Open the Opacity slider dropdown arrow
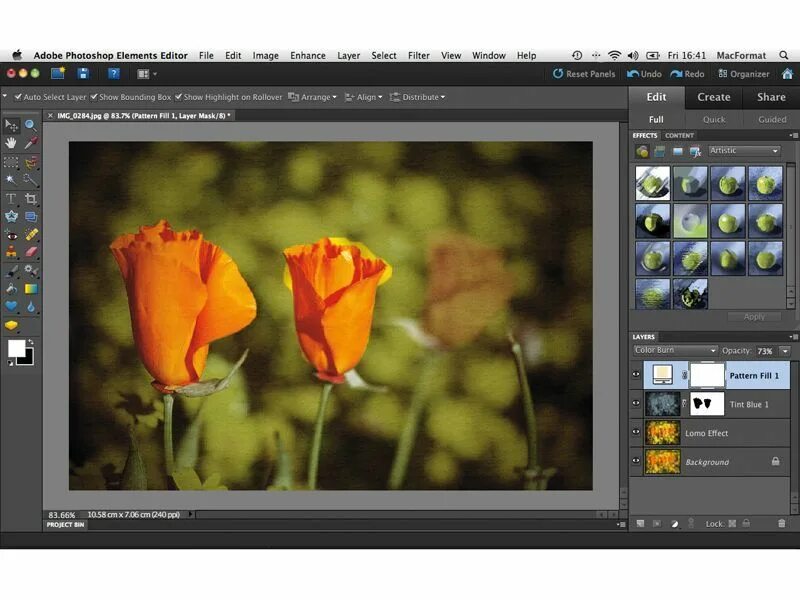Screen dimensions: 800x600 (785, 351)
